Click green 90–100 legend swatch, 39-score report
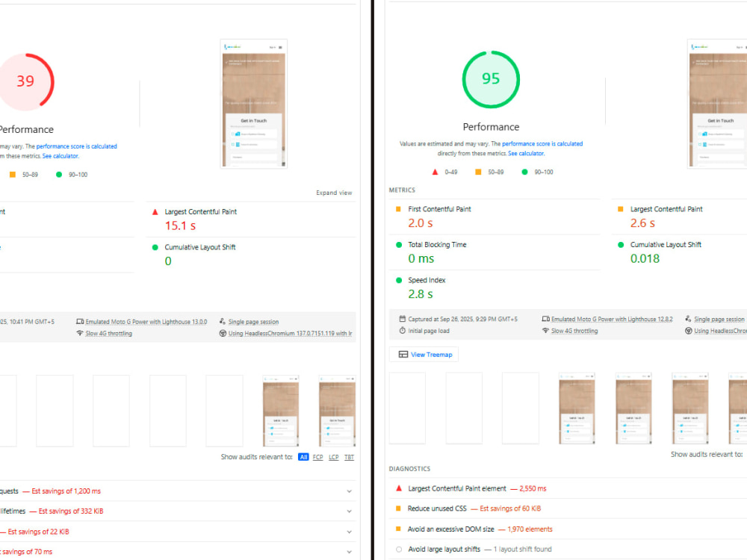 click(x=58, y=175)
